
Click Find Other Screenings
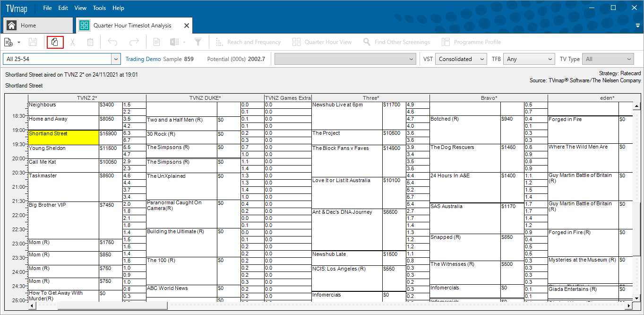(396, 42)
